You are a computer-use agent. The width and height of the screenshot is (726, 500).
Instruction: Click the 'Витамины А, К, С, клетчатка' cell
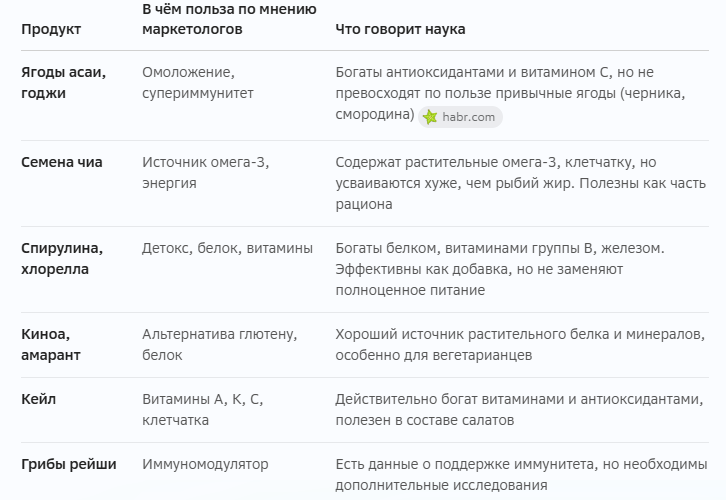[x=203, y=409]
